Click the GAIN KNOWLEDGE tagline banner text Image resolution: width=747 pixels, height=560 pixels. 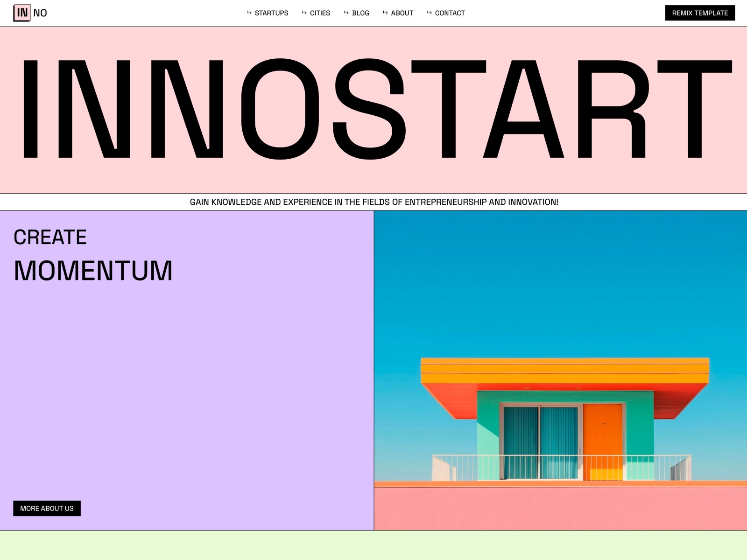(373, 202)
